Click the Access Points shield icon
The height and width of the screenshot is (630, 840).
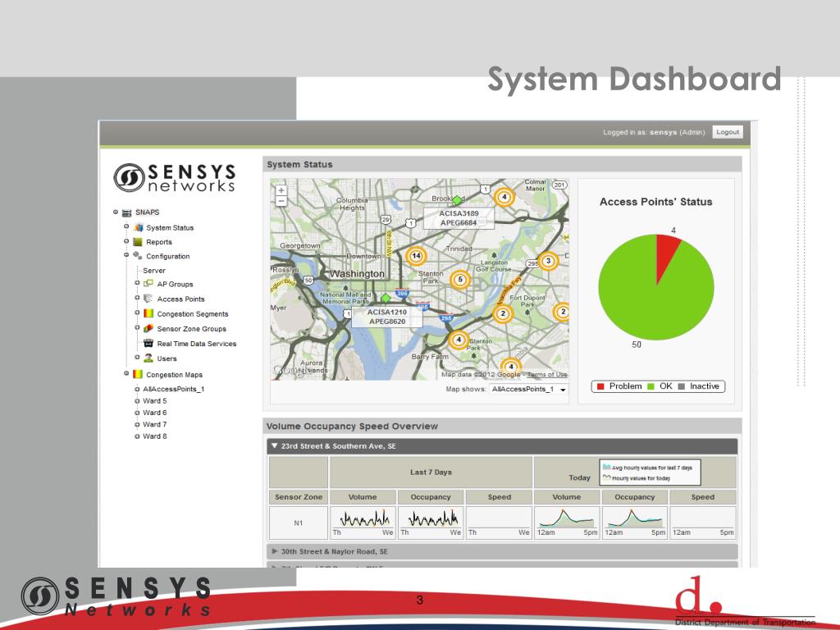(x=148, y=299)
